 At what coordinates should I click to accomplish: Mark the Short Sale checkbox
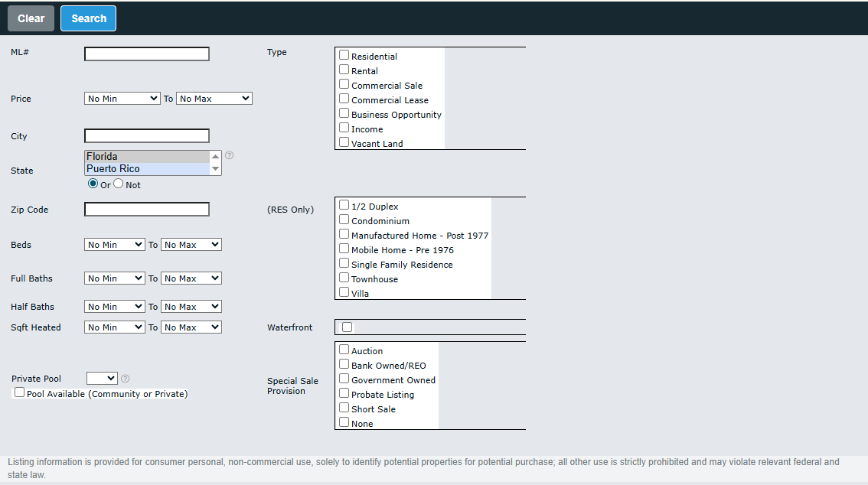click(344, 409)
